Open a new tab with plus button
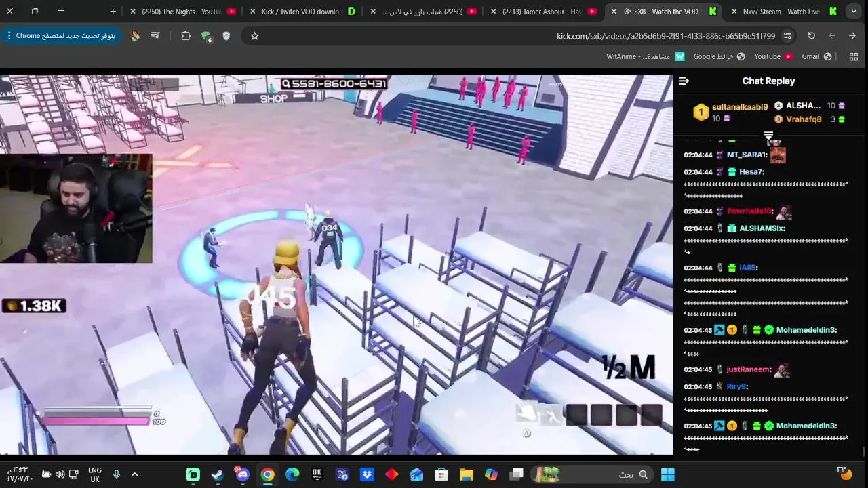868x488 pixels. [x=113, y=12]
